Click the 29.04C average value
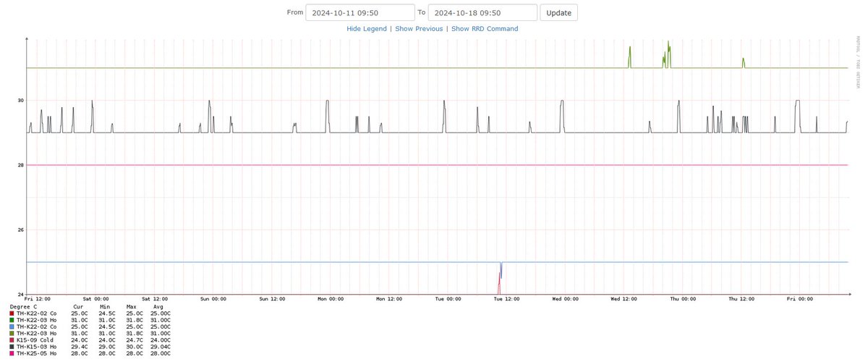Image resolution: width=868 pixels, height=362 pixels. coord(161,347)
